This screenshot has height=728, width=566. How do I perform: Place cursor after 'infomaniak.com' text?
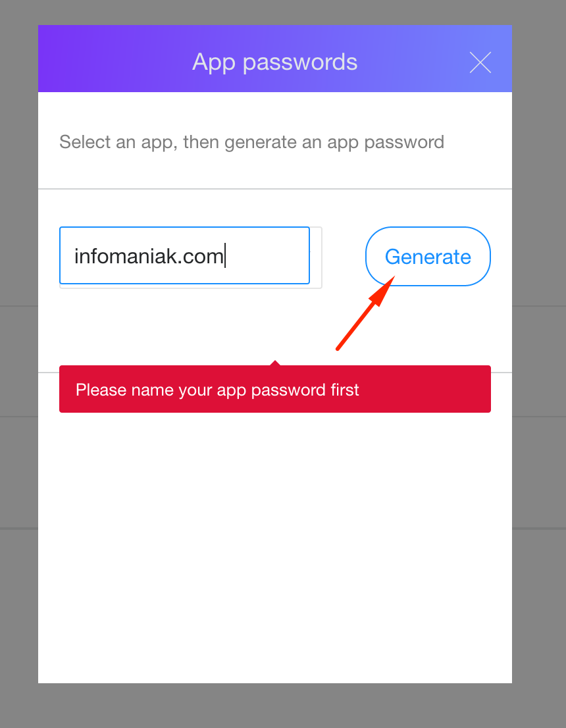point(224,255)
